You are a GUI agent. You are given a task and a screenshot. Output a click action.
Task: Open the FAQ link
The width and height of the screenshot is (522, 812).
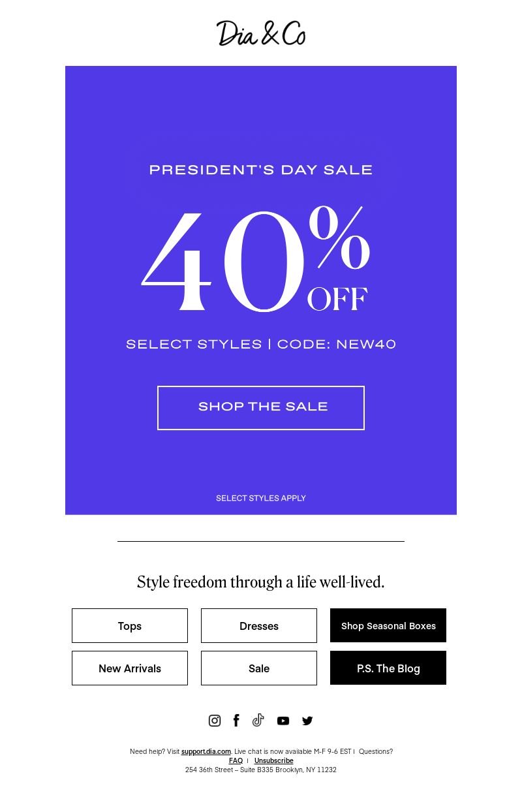coord(236,760)
